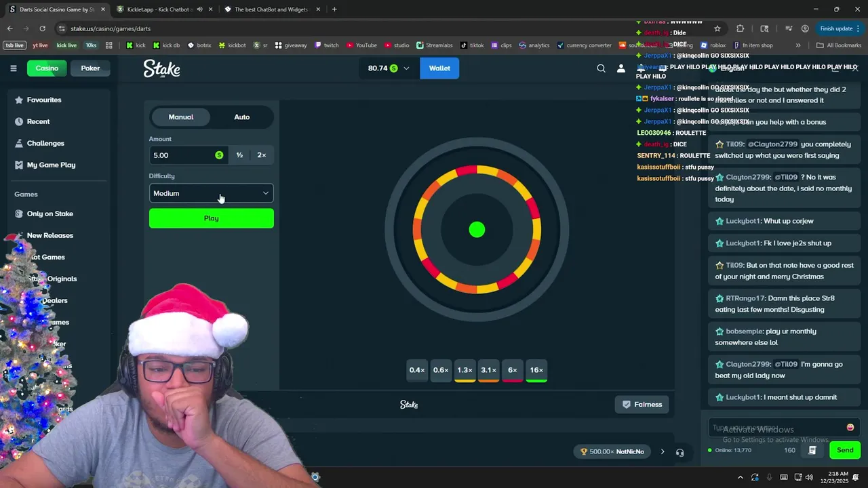Open the bookmarks apps grid icon
868x488 pixels.
[108, 45]
